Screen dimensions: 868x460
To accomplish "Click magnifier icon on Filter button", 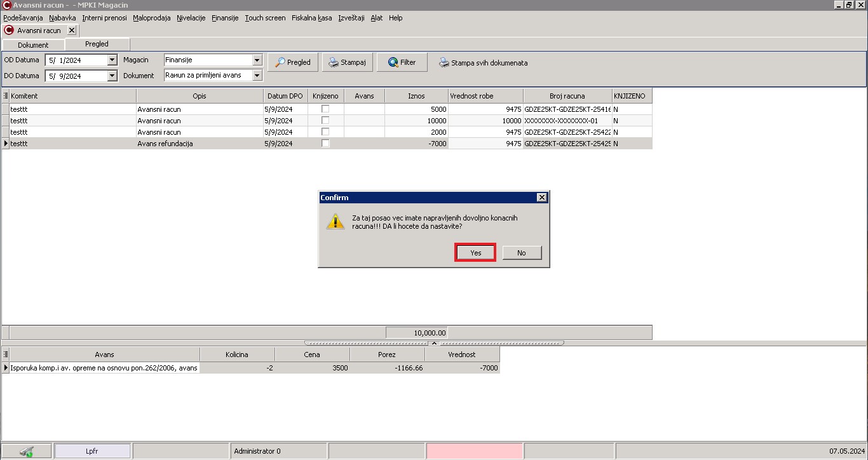I will (393, 62).
